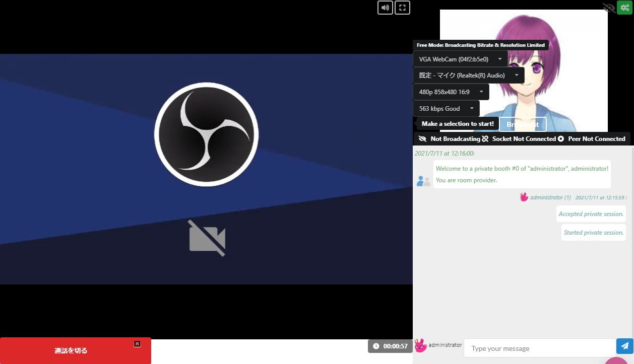
Task: Click the crossed-out camera icon on video
Action: [207, 238]
